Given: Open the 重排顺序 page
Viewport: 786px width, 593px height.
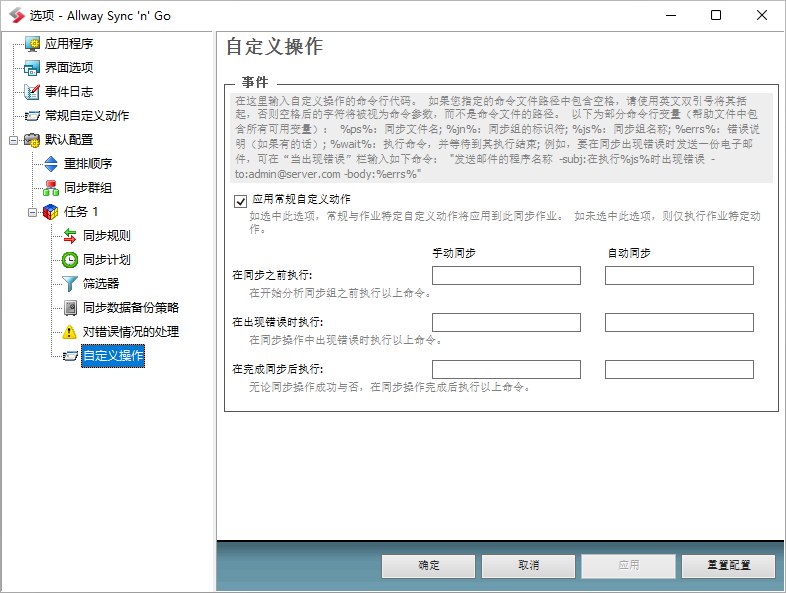Looking at the screenshot, I should tap(88, 164).
